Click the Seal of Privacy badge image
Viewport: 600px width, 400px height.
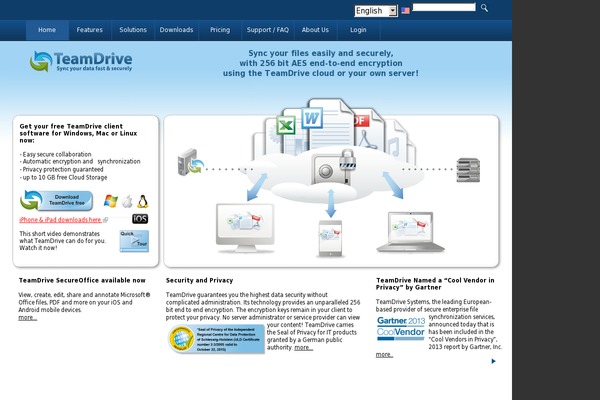(x=217, y=339)
